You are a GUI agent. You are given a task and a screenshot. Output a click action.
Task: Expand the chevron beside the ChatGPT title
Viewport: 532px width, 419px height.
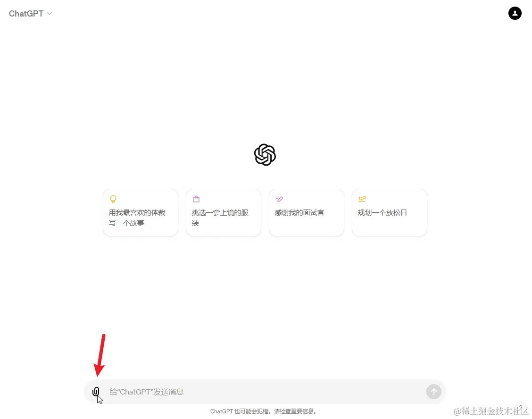tap(50, 14)
